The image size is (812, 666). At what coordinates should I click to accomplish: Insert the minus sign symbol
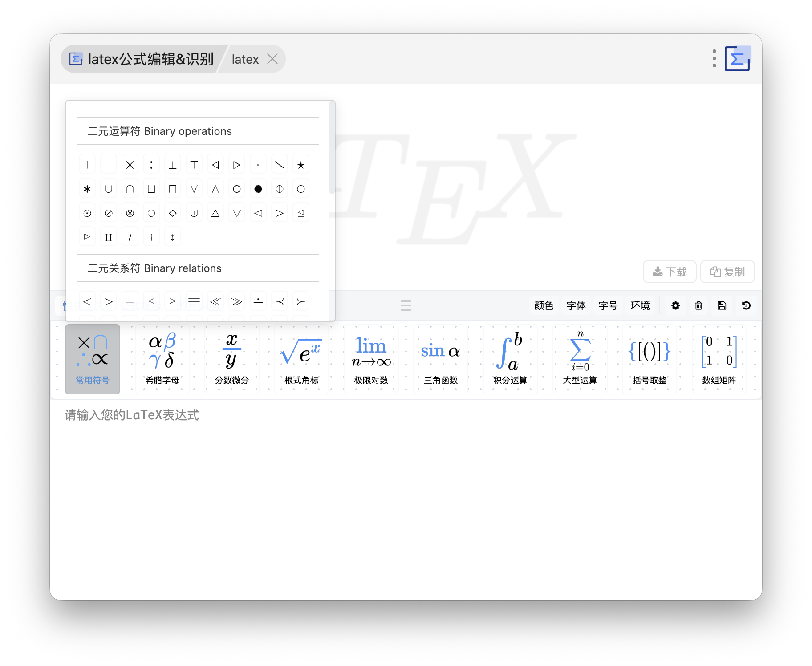[x=109, y=165]
